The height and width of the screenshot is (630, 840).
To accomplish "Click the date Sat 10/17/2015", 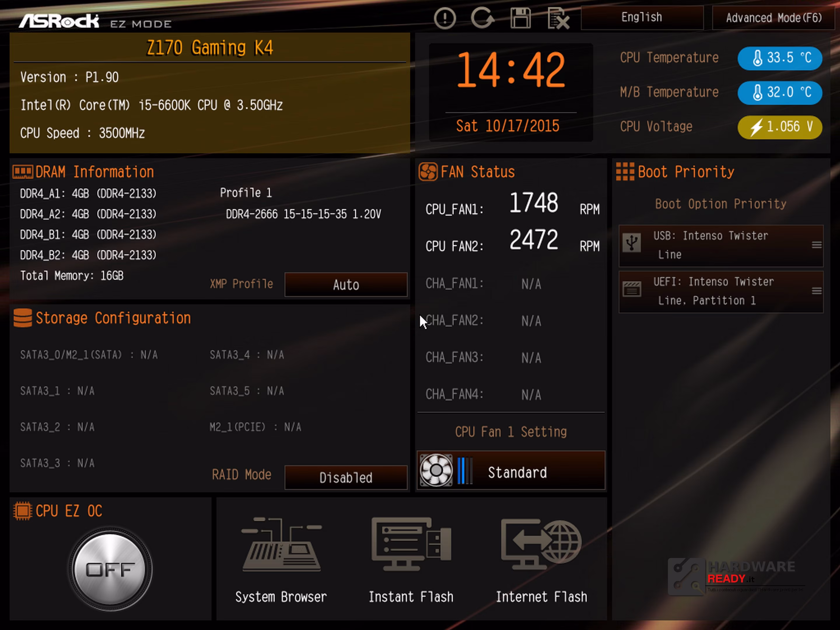I will tap(507, 126).
